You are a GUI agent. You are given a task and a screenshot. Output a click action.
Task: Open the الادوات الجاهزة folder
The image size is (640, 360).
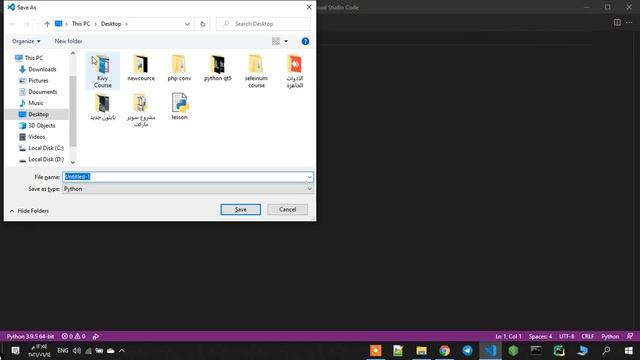[294, 71]
